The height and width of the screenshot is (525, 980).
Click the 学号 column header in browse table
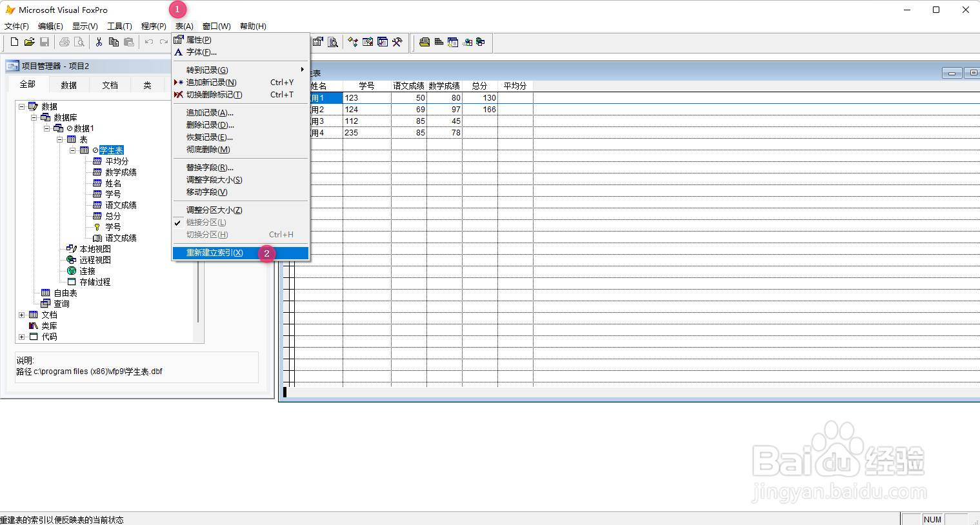pyautogui.click(x=366, y=86)
